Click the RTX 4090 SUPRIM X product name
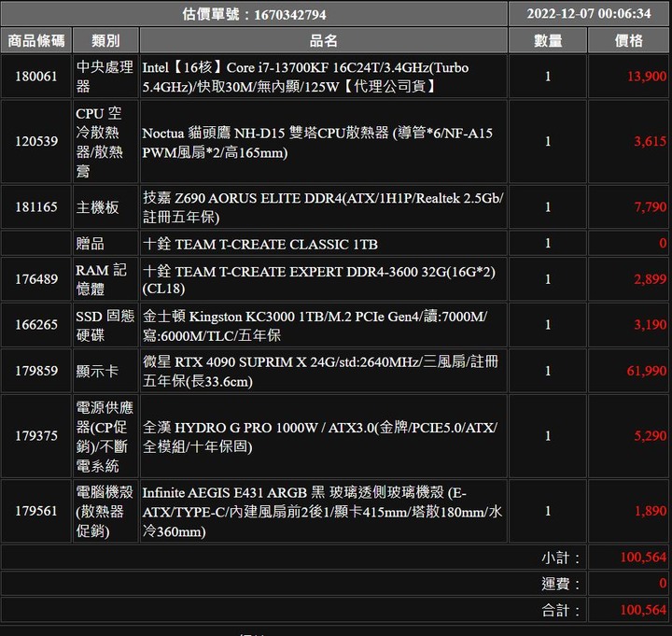Viewport: 672px width, 636px height. coord(320,372)
